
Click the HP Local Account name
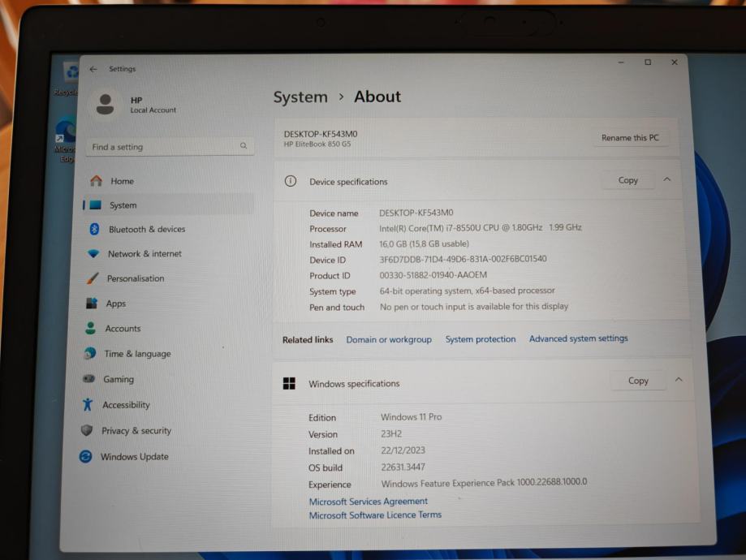[153, 105]
